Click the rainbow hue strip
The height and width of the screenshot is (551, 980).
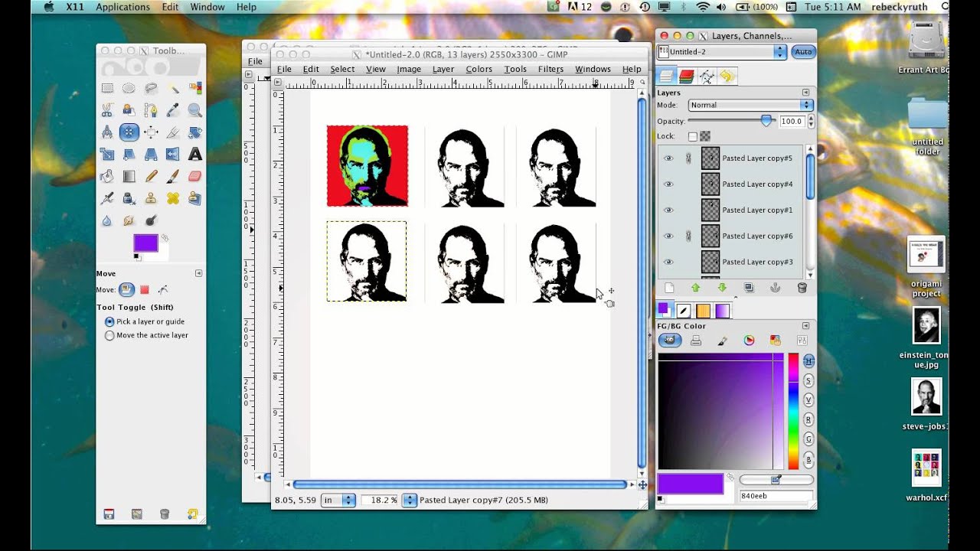[x=793, y=412]
